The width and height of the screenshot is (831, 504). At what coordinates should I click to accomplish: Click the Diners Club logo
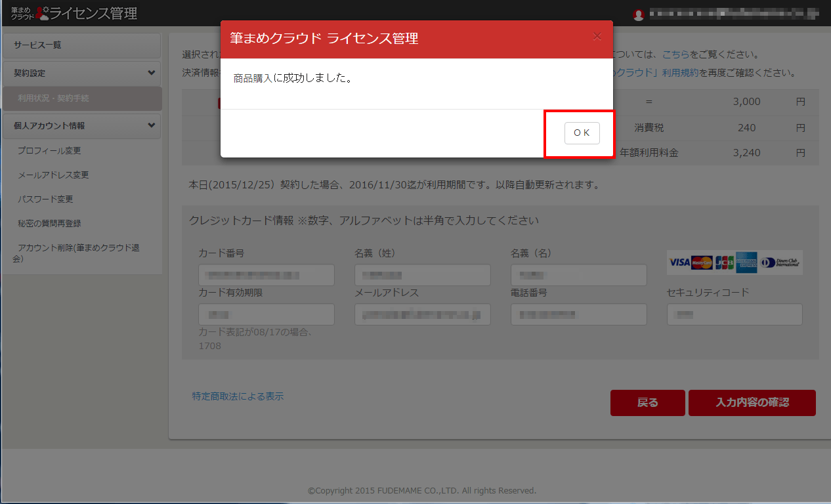point(780,262)
